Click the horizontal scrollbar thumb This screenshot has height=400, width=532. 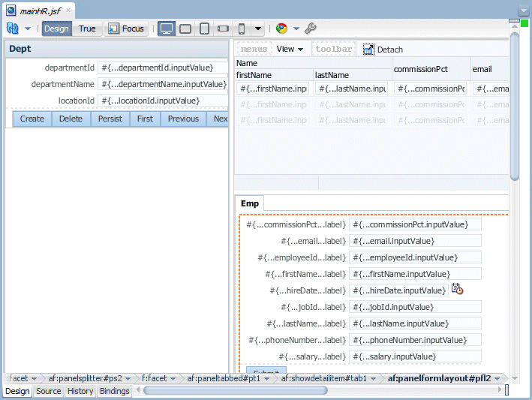[236, 391]
